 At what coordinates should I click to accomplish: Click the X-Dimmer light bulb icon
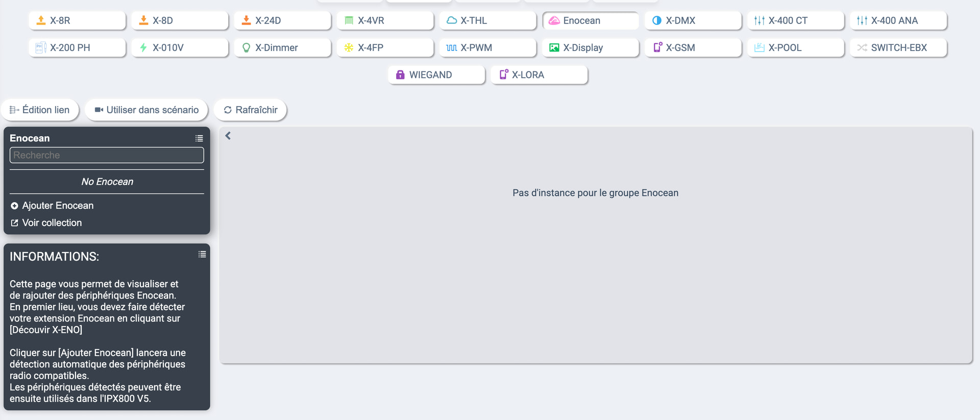[x=246, y=47]
